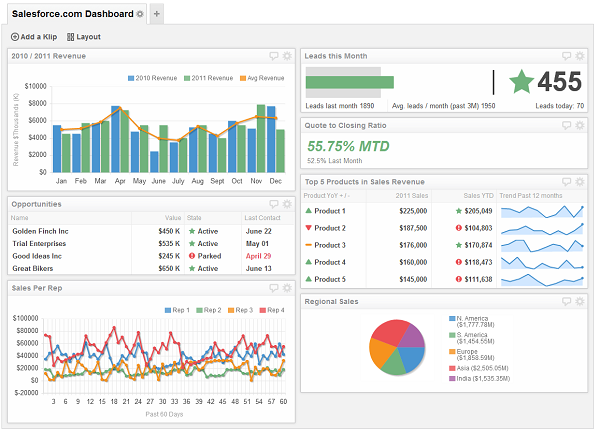Click the Asia color swatch in the Regional Sales legend
The width and height of the screenshot is (600, 433).
pos(452,368)
